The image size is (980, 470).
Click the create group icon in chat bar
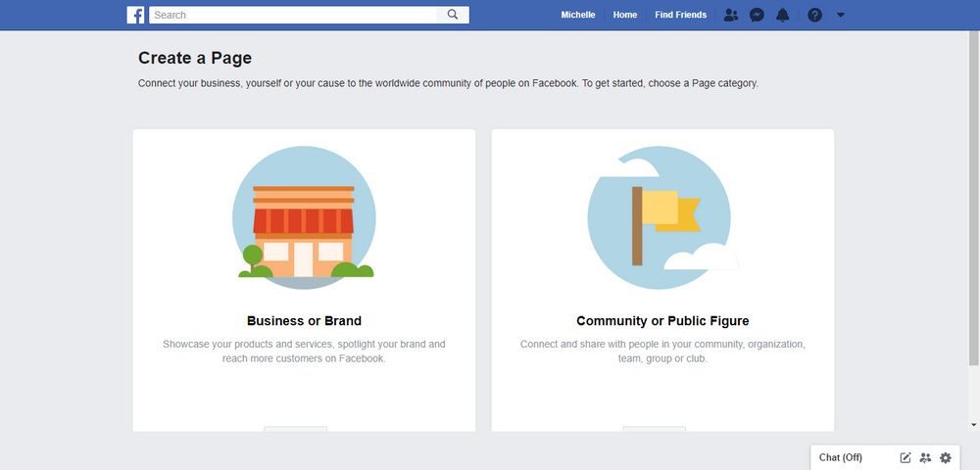926,457
